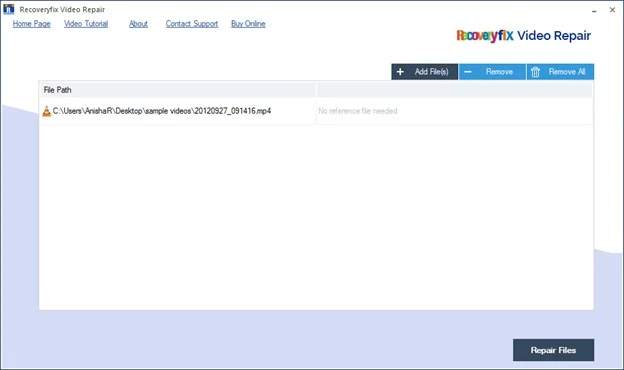Image resolution: width=624 pixels, height=370 pixels.
Task: Click the Recoveryfix Video Repair logo
Action: click(x=523, y=36)
